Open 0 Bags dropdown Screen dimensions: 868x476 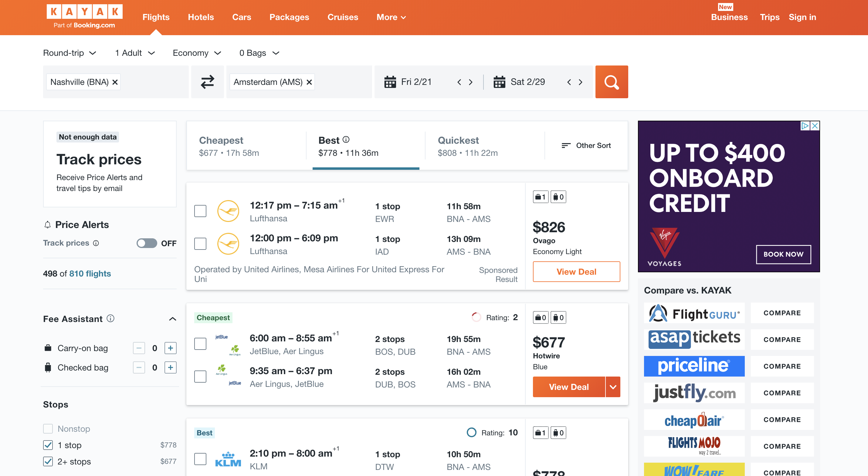pos(259,53)
